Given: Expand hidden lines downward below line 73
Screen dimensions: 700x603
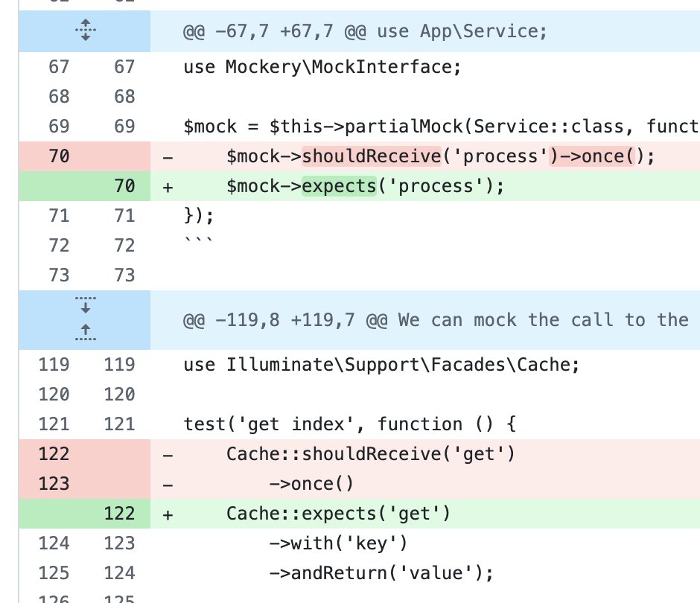Looking at the screenshot, I should (x=86, y=305).
